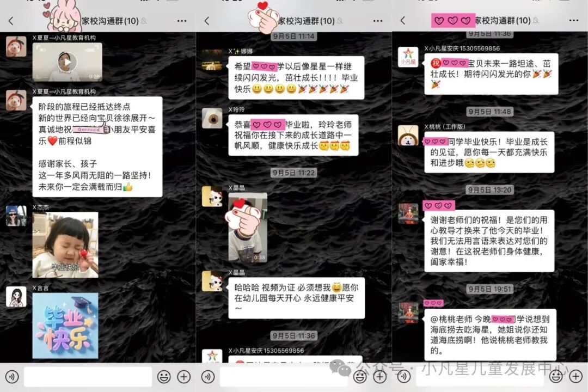Open 言言's profile avatar
Screen dimensions: 588x392
[x=16, y=296]
